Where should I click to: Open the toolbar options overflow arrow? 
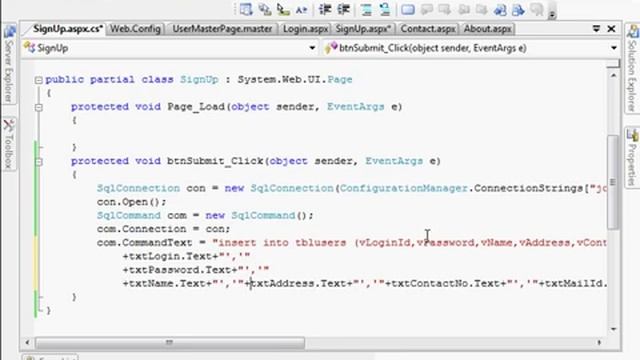[x=552, y=12]
